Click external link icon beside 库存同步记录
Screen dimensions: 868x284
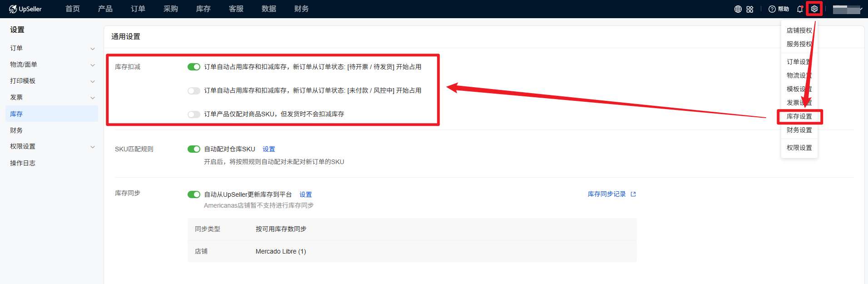pyautogui.click(x=633, y=194)
